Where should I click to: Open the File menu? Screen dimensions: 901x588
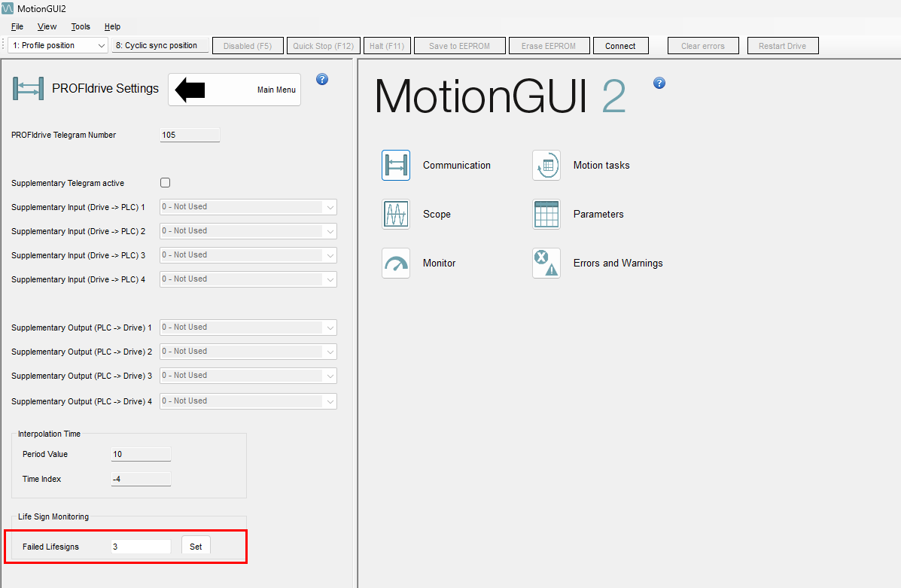tap(17, 26)
